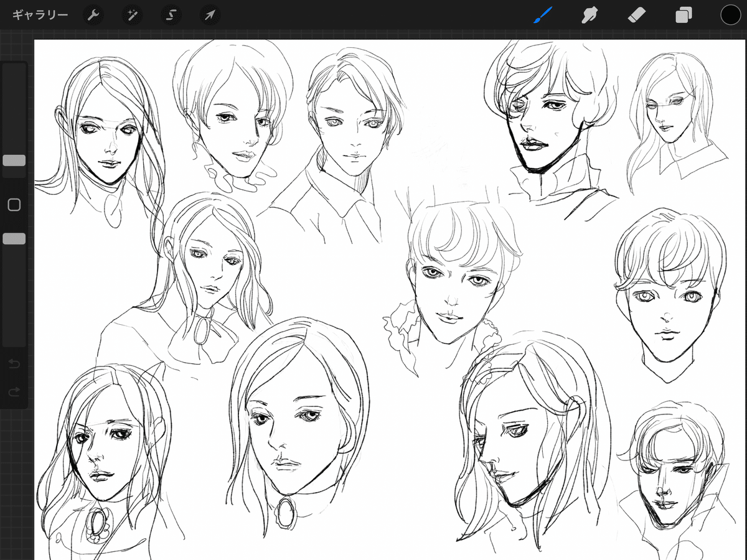Undo with the sidebar undo arrow

14,363
